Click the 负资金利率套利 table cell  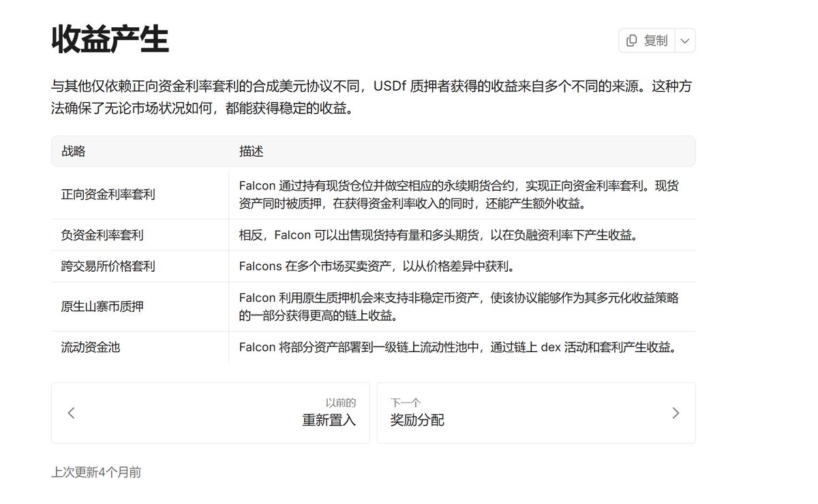pos(140,235)
